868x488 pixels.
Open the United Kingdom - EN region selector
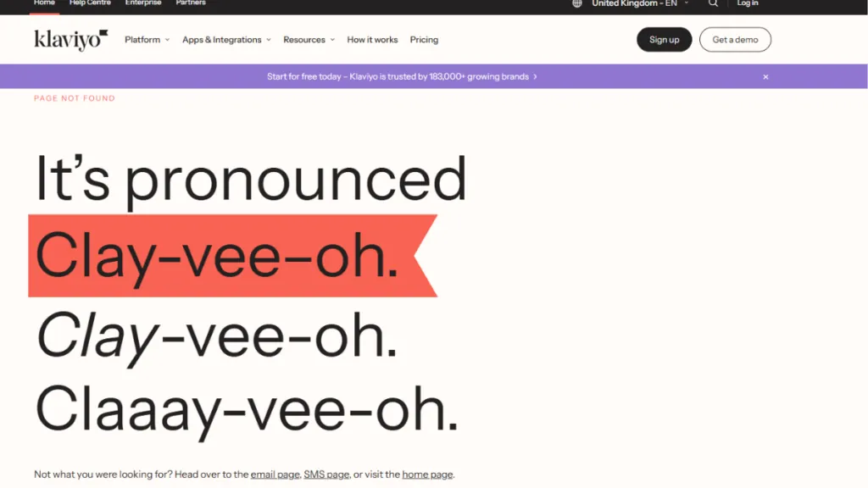coord(640,3)
